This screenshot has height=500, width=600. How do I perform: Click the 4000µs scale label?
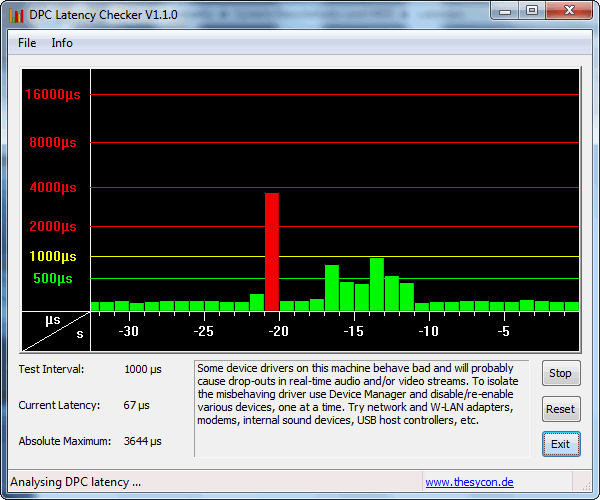click(53, 188)
